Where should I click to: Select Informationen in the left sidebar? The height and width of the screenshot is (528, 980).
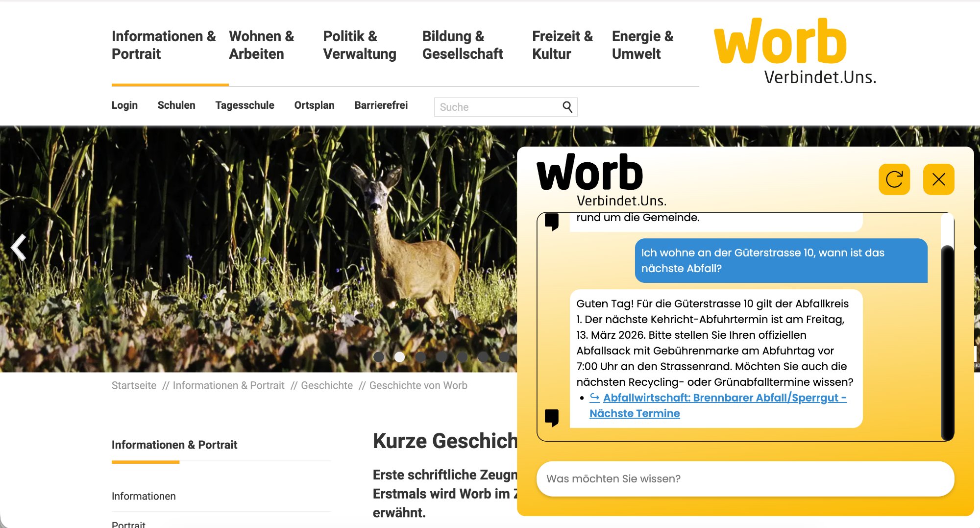(144, 496)
